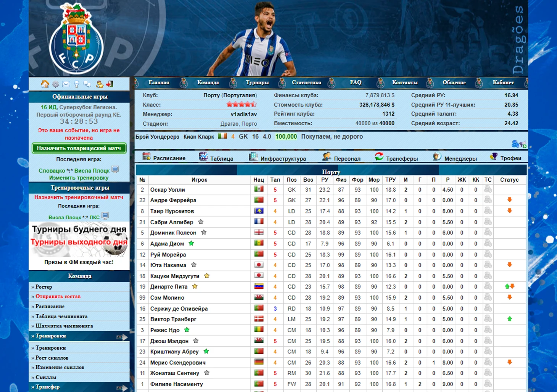The width and height of the screenshot is (557, 392).
Task: Open the home page house icon
Action: (45, 84)
